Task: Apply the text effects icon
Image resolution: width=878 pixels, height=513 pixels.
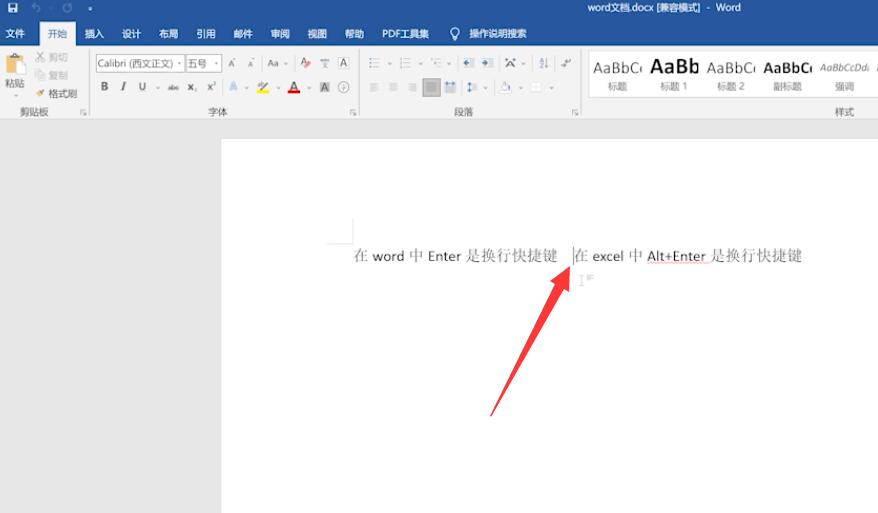Action: coord(233,87)
